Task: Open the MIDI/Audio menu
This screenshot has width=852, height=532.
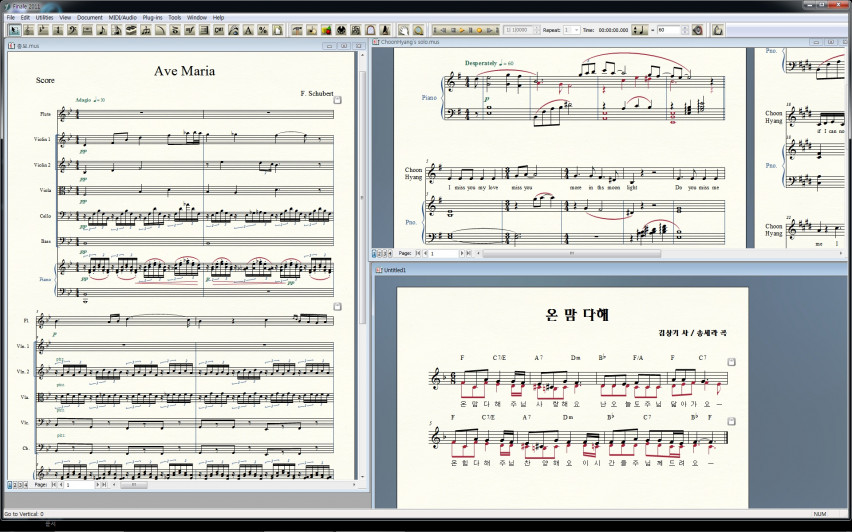Action: click(x=122, y=17)
